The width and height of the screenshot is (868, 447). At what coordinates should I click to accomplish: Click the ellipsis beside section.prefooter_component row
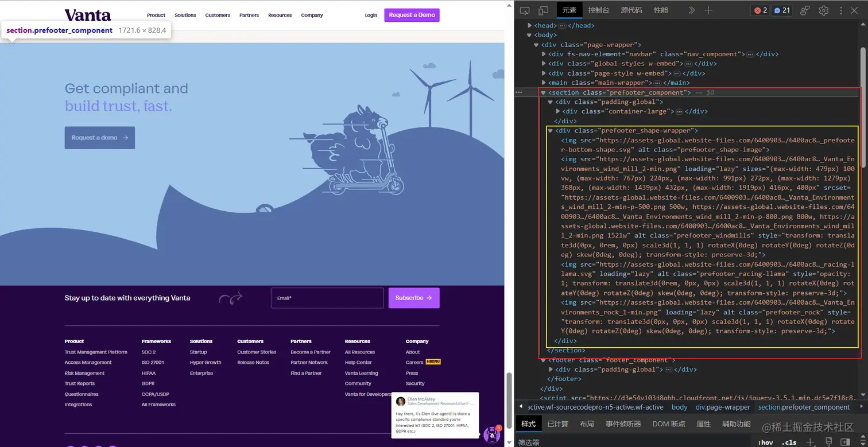[x=519, y=92]
